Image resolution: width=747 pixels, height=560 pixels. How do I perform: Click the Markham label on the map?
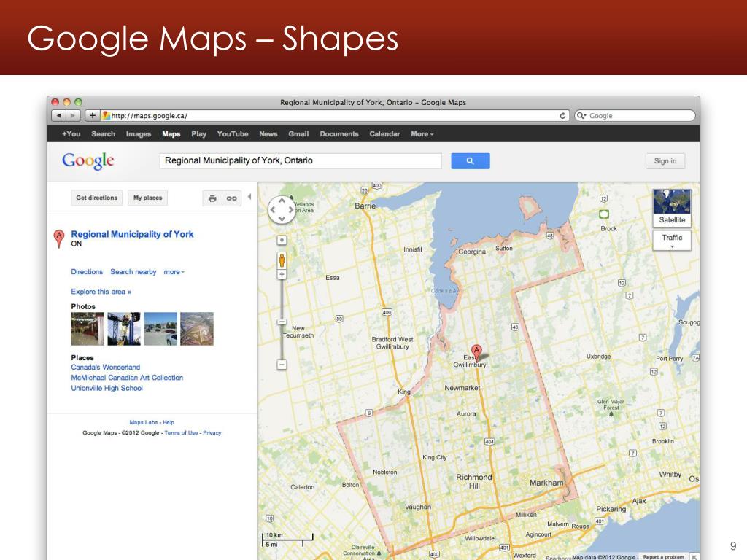(546, 483)
